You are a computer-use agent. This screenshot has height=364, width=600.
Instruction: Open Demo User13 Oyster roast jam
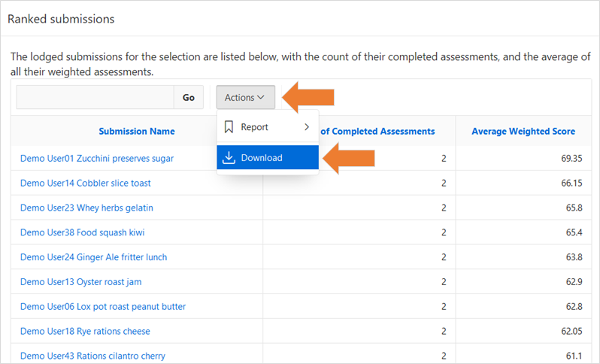tap(80, 282)
